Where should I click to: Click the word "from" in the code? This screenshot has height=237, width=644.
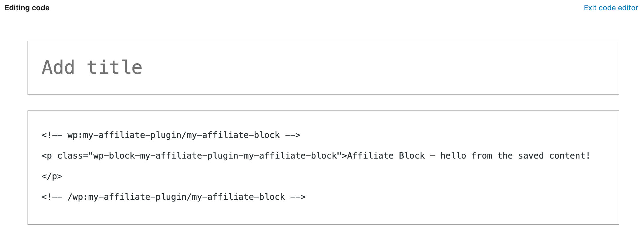click(x=482, y=156)
